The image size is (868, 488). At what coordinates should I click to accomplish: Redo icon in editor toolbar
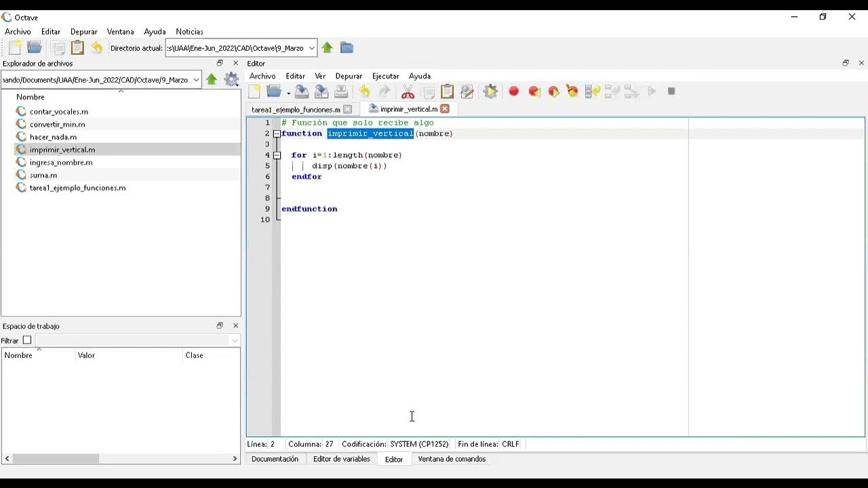point(384,91)
